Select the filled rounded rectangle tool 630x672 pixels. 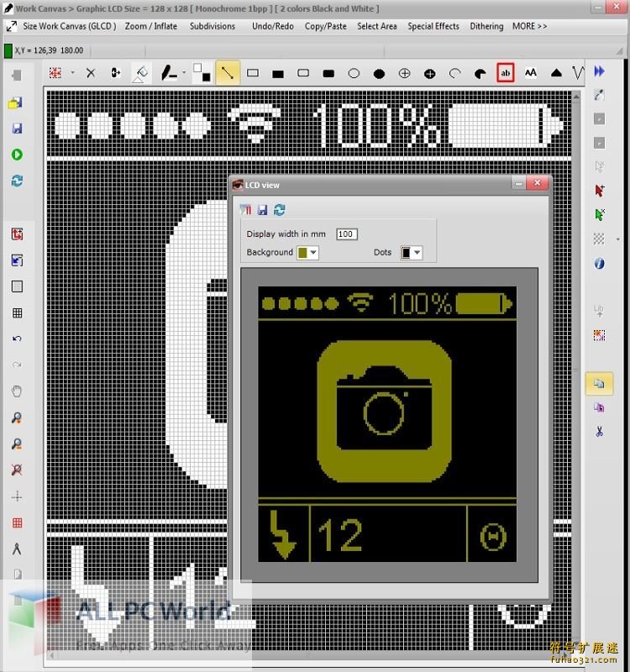click(x=328, y=74)
